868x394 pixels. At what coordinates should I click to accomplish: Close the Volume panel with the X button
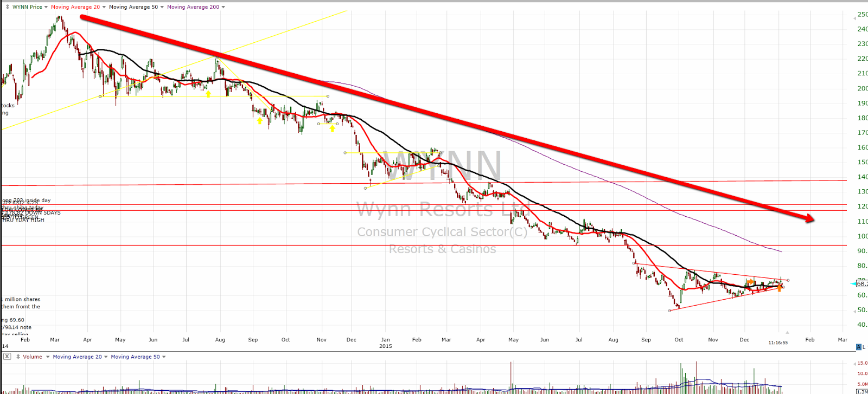point(7,357)
